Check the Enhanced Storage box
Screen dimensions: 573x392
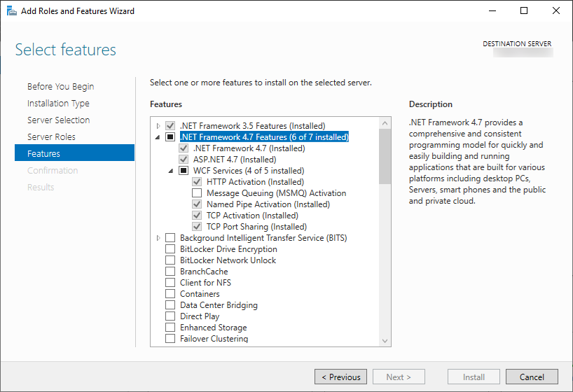(x=170, y=328)
